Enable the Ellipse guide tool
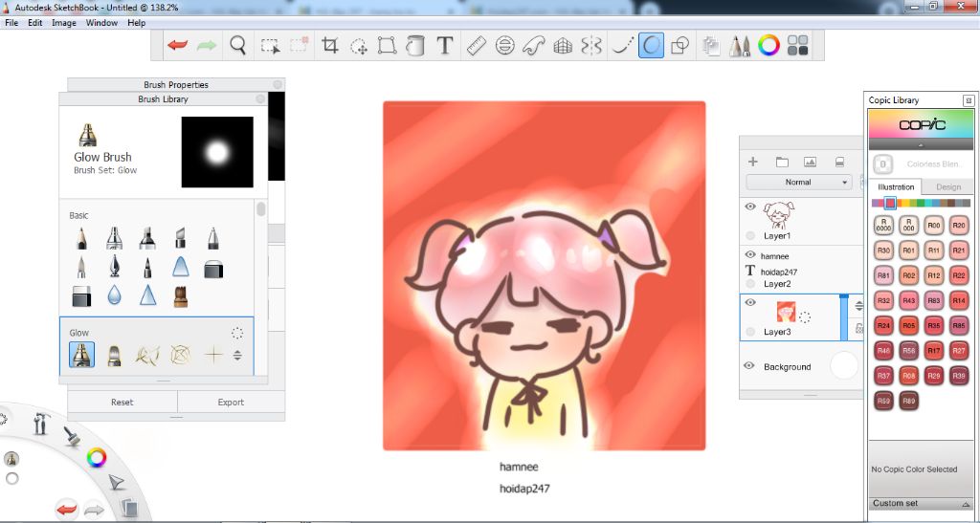The image size is (980, 523). click(x=505, y=45)
